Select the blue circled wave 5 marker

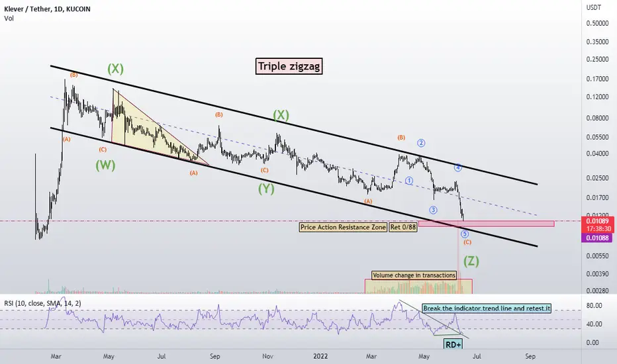pyautogui.click(x=465, y=234)
